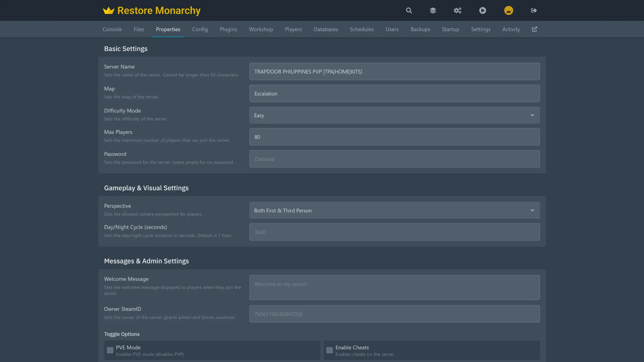The height and width of the screenshot is (362, 644).
Task: Open the Settings tab
Action: pos(480,29)
